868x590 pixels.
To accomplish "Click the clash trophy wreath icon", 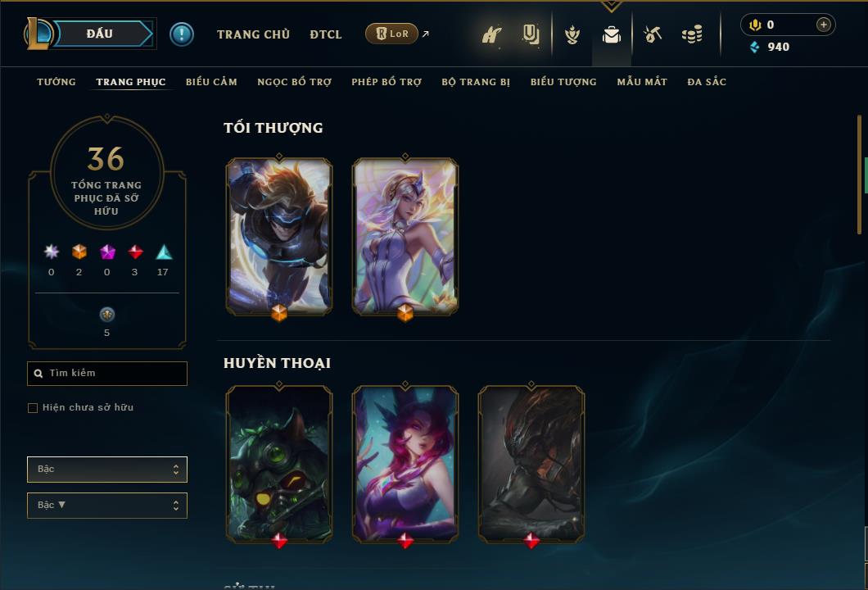I will pyautogui.click(x=572, y=34).
